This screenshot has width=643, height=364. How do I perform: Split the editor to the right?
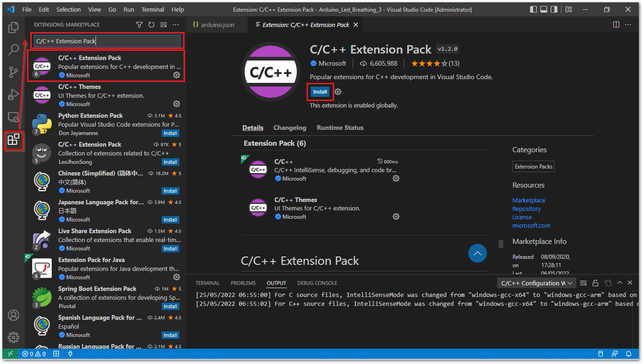tap(616, 25)
